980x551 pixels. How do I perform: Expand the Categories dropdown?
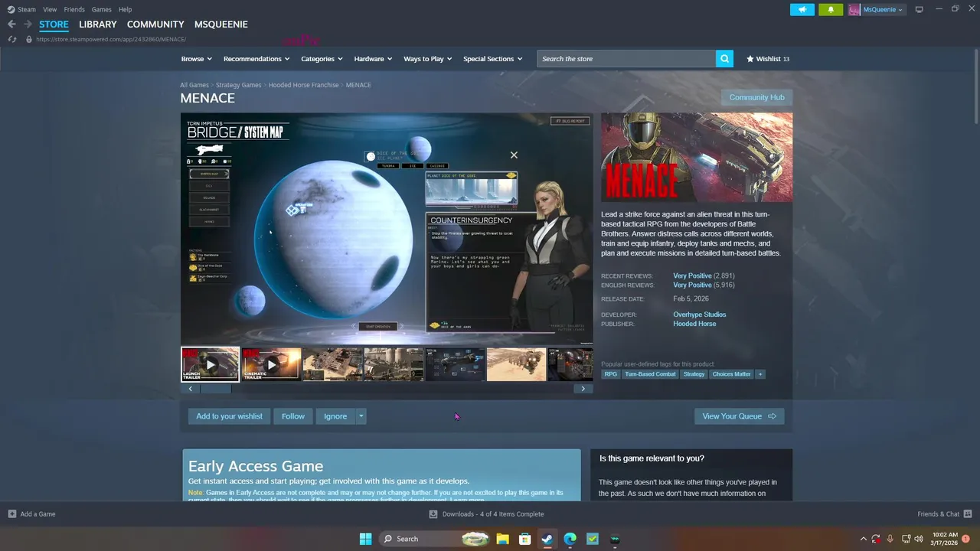(x=322, y=59)
